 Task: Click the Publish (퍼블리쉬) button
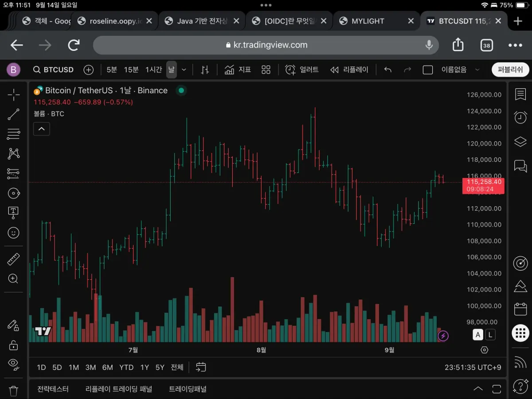click(510, 70)
